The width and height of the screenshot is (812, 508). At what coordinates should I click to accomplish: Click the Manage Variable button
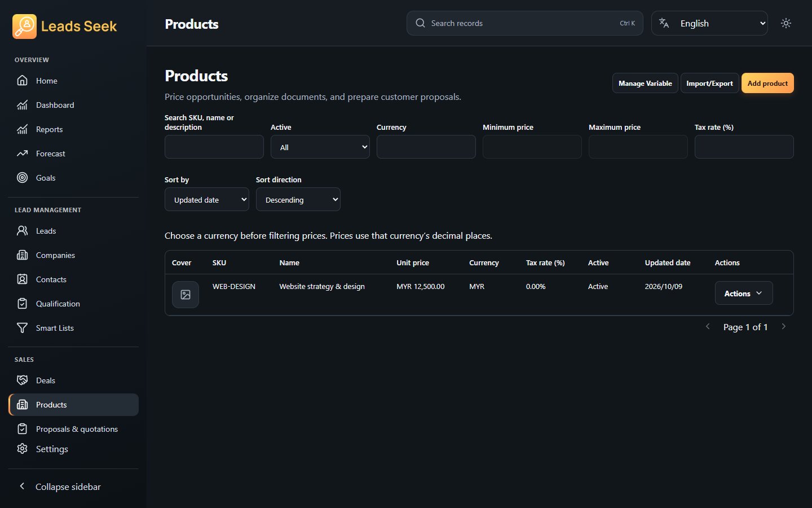(x=645, y=84)
